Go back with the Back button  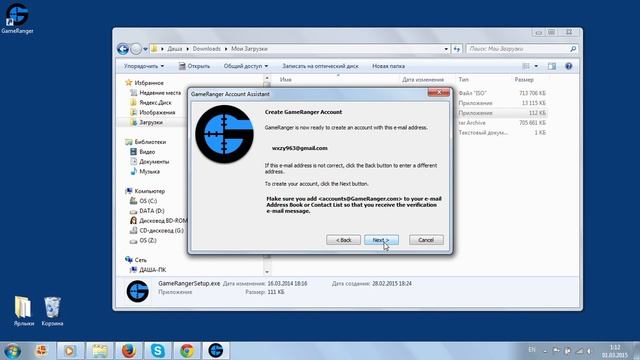pyautogui.click(x=343, y=240)
